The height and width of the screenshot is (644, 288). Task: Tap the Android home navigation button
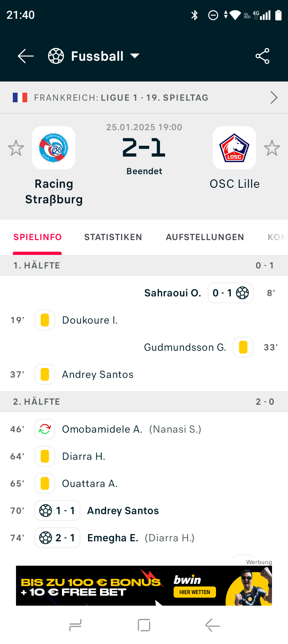pyautogui.click(x=144, y=625)
